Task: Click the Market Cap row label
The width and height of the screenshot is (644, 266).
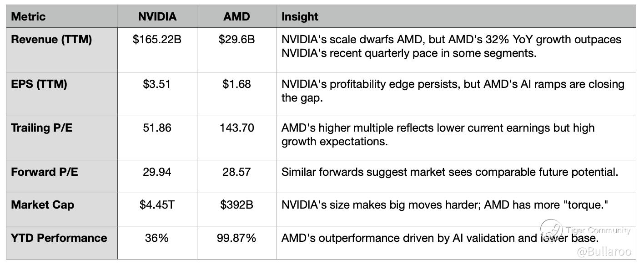Action: click(42, 205)
